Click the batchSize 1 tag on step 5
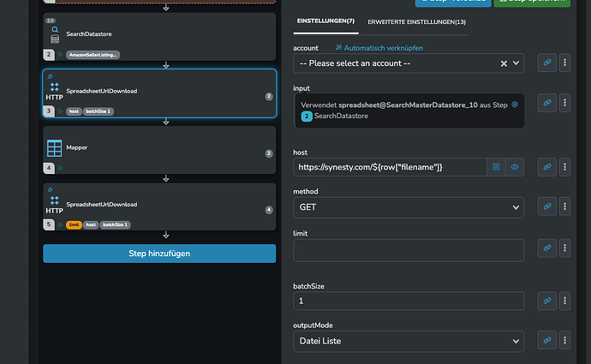 116,224
